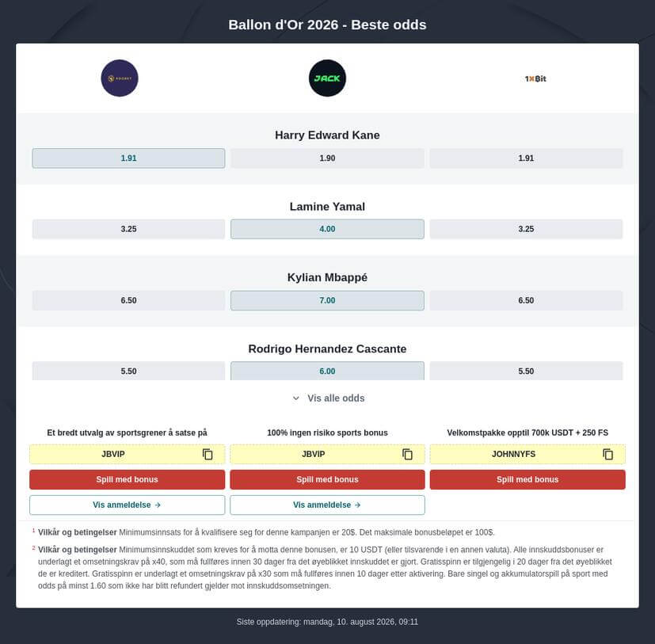Copy the second JBVIP bonus code
This screenshot has width=655, height=644.
407,454
